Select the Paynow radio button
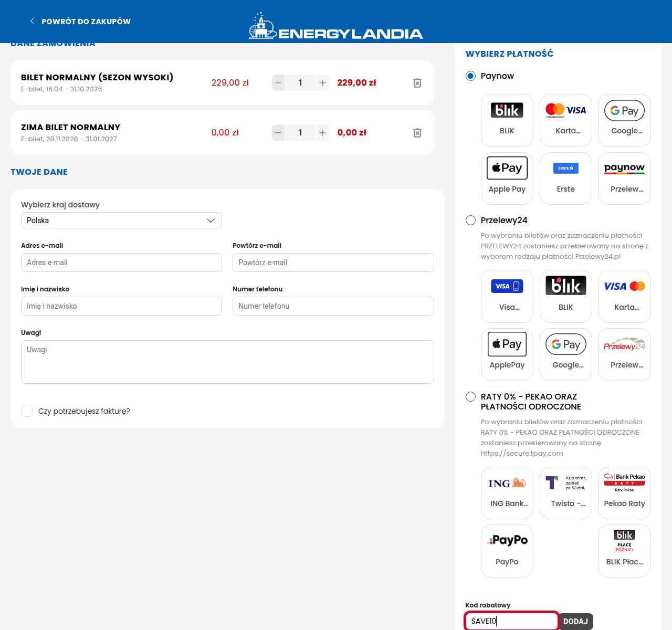Image resolution: width=672 pixels, height=630 pixels. (470, 76)
